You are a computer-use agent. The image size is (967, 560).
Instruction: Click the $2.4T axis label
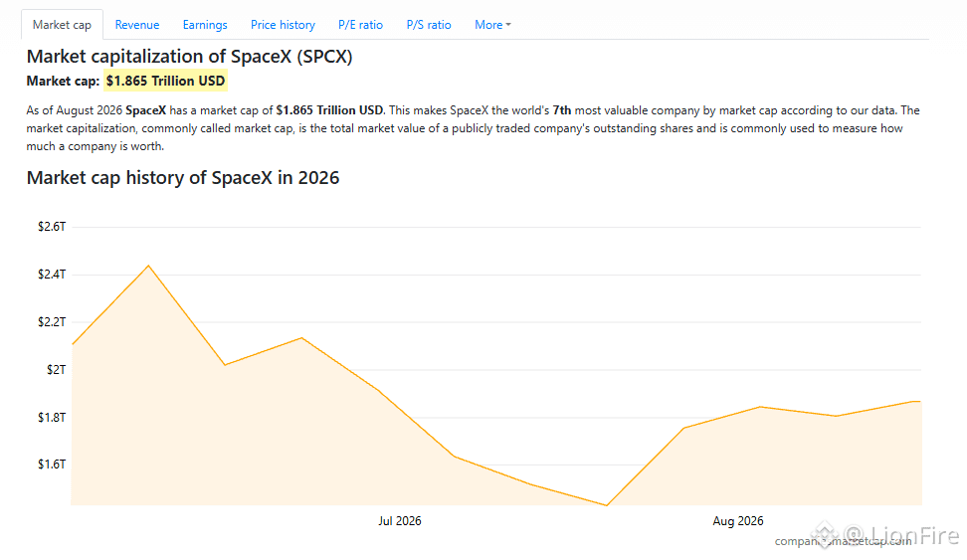point(52,274)
